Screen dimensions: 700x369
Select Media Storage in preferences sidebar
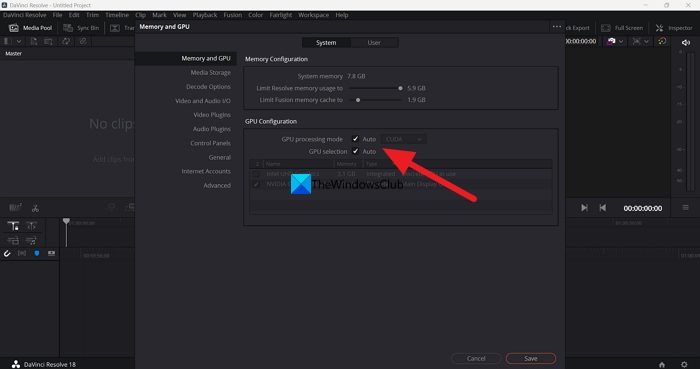tap(210, 72)
